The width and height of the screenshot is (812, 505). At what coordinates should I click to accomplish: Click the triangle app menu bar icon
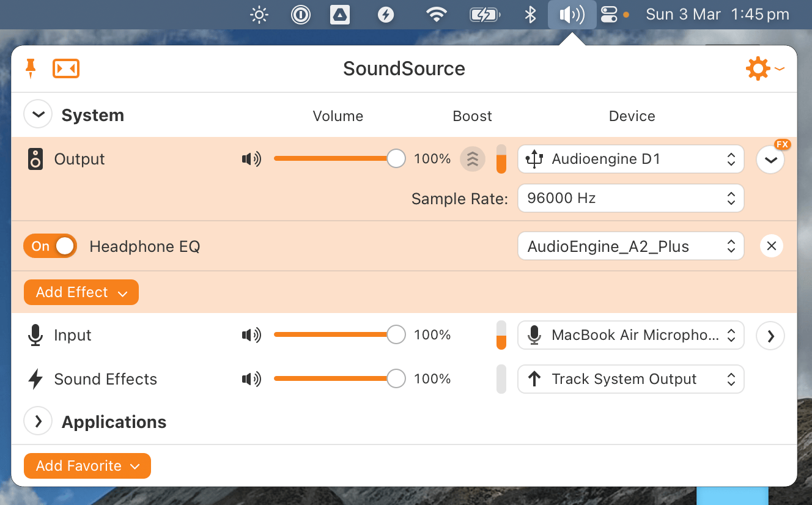coord(340,15)
